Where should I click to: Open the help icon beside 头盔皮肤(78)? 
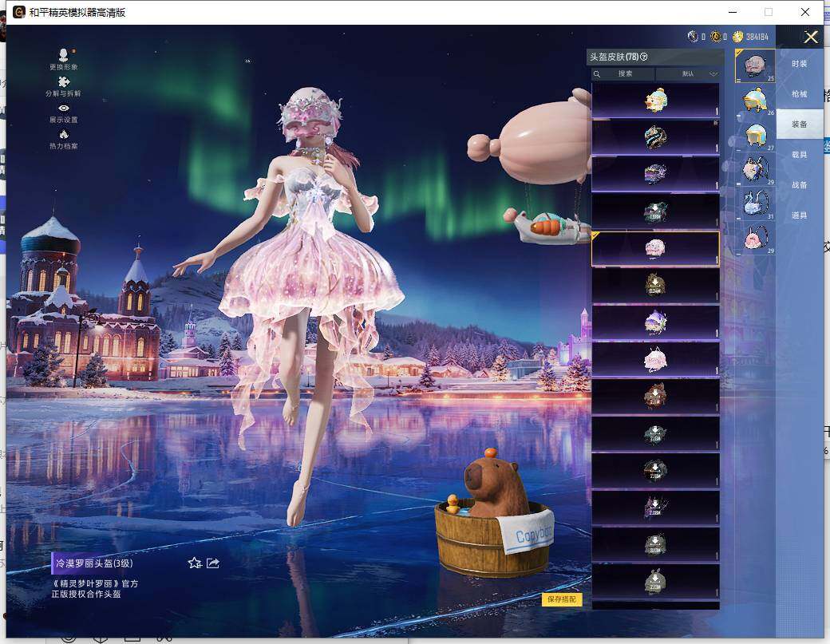click(x=644, y=57)
